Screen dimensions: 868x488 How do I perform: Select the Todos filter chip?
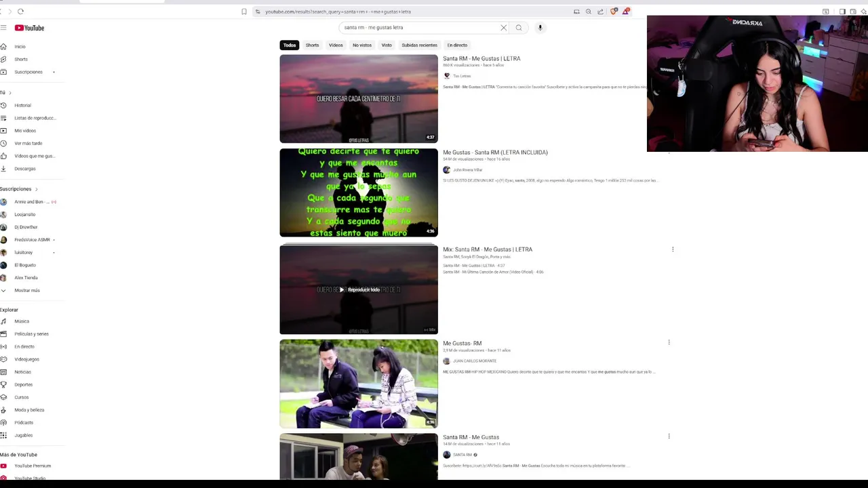click(x=290, y=45)
